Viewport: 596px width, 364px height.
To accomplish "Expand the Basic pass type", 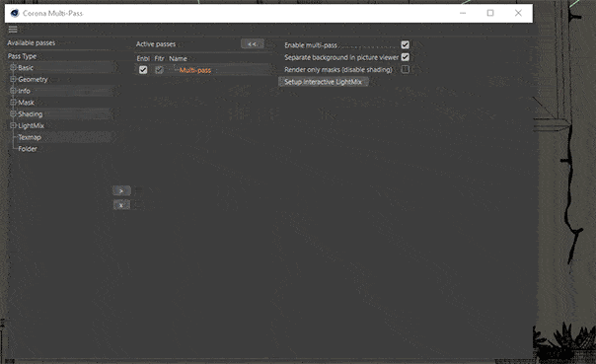I will pos(13,68).
